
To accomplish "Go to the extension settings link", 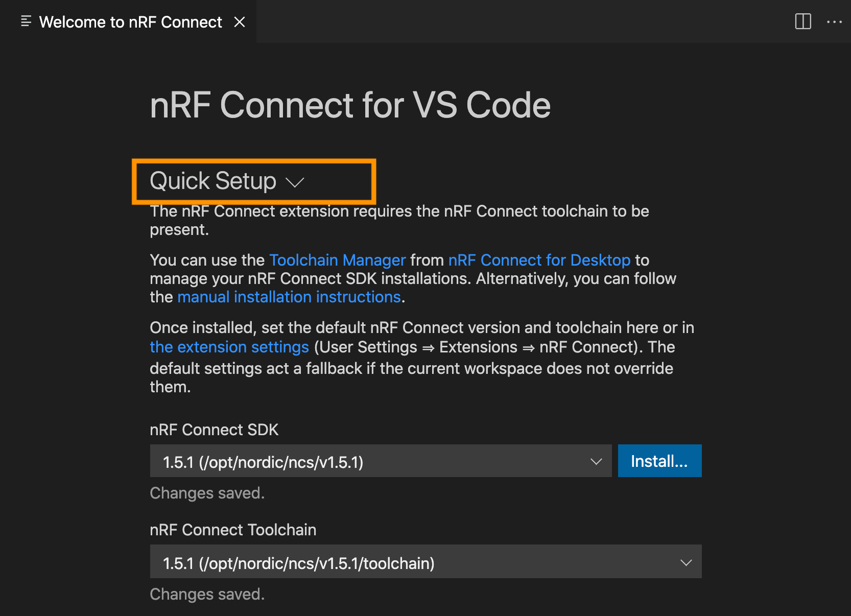I will coord(229,347).
